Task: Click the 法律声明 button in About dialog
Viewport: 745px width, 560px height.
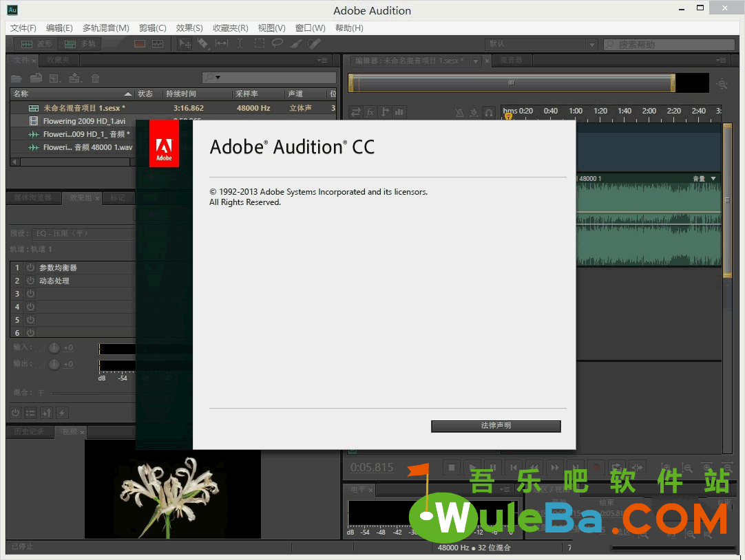Action: point(496,426)
